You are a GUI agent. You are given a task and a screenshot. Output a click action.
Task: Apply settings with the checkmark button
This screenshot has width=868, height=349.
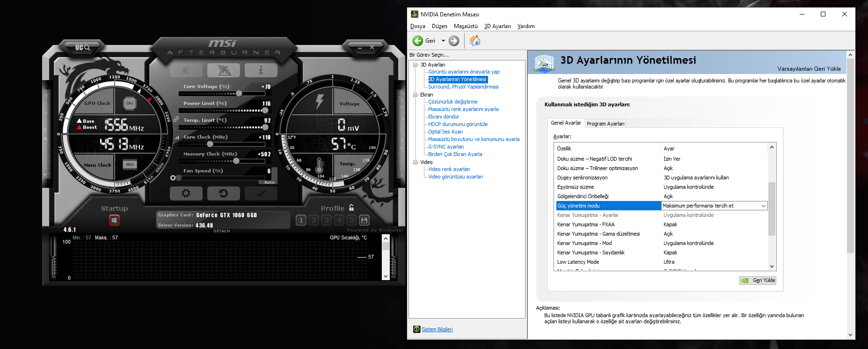tap(261, 193)
